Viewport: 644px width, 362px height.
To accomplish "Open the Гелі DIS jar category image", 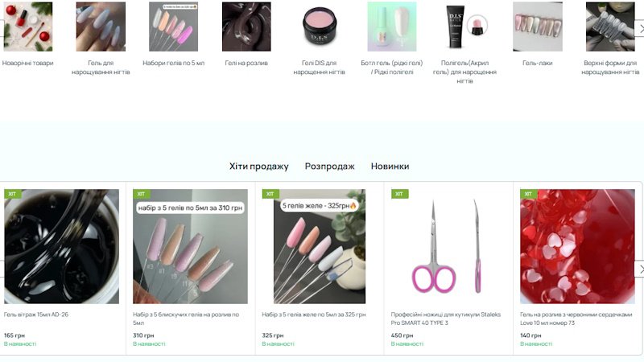I will pyautogui.click(x=319, y=27).
